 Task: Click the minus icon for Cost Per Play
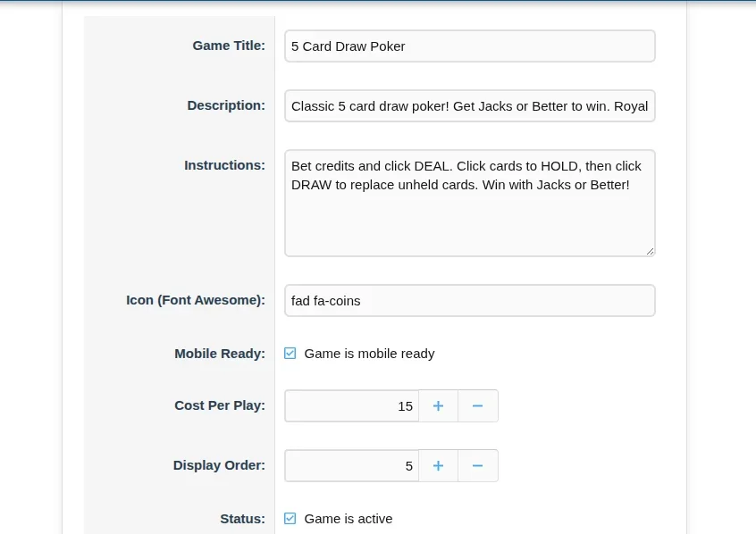(478, 406)
